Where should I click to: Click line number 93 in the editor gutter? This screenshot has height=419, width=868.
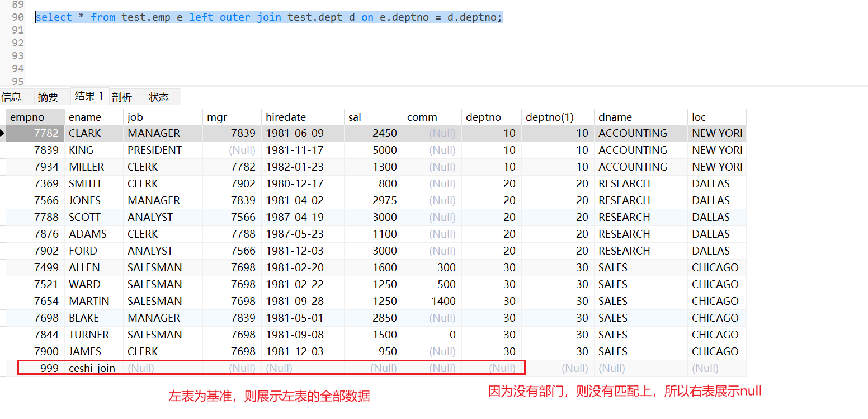coord(18,55)
